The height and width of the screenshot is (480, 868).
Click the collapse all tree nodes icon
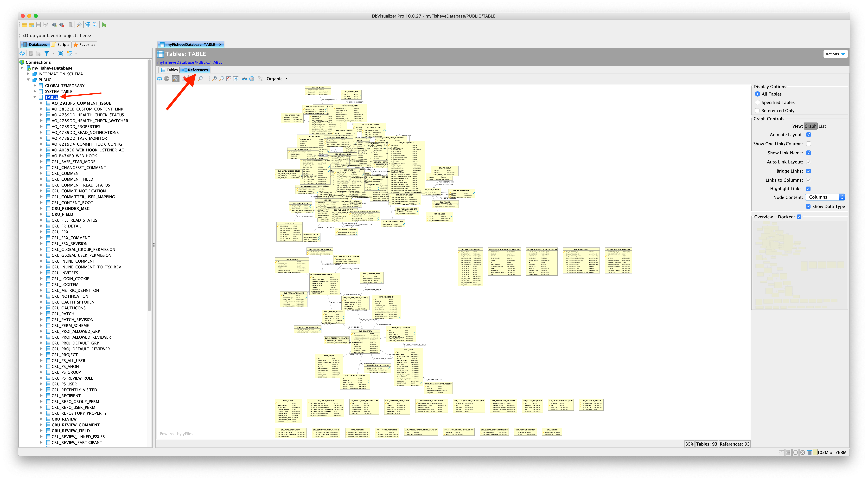coord(61,53)
